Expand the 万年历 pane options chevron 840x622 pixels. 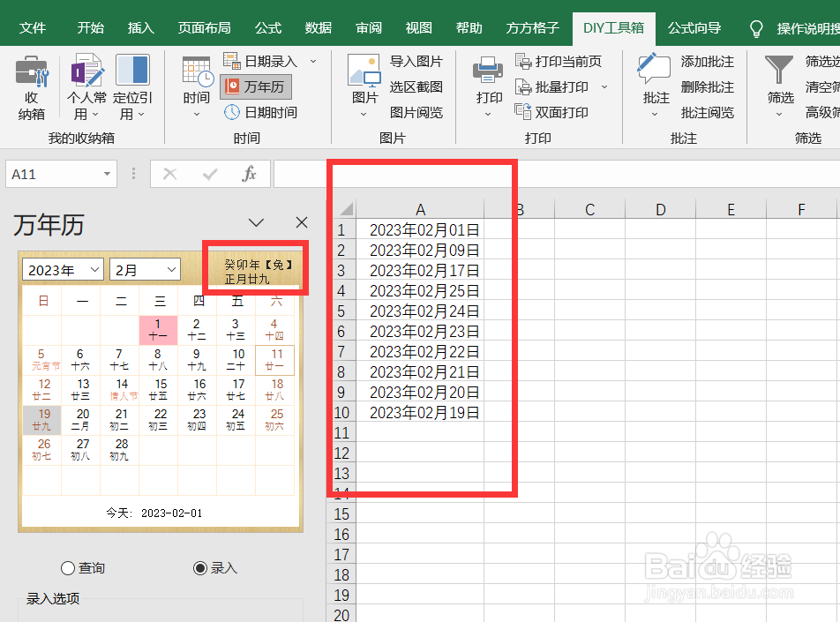(256, 222)
